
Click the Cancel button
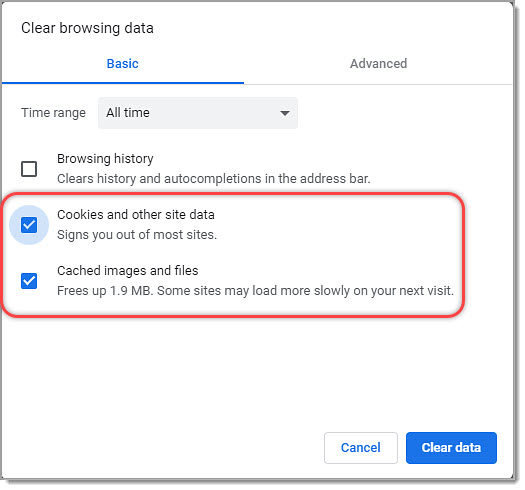(361, 448)
